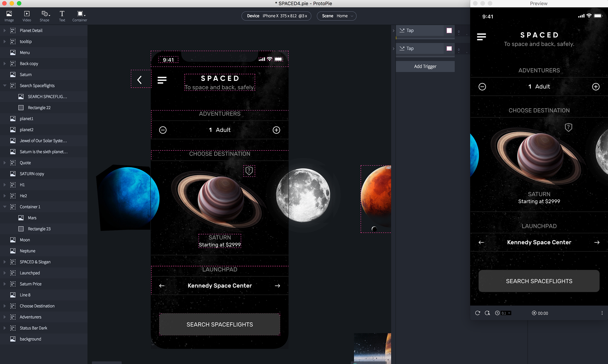The height and width of the screenshot is (364, 608).
Task: Click the Add Trigger button
Action: 425,67
